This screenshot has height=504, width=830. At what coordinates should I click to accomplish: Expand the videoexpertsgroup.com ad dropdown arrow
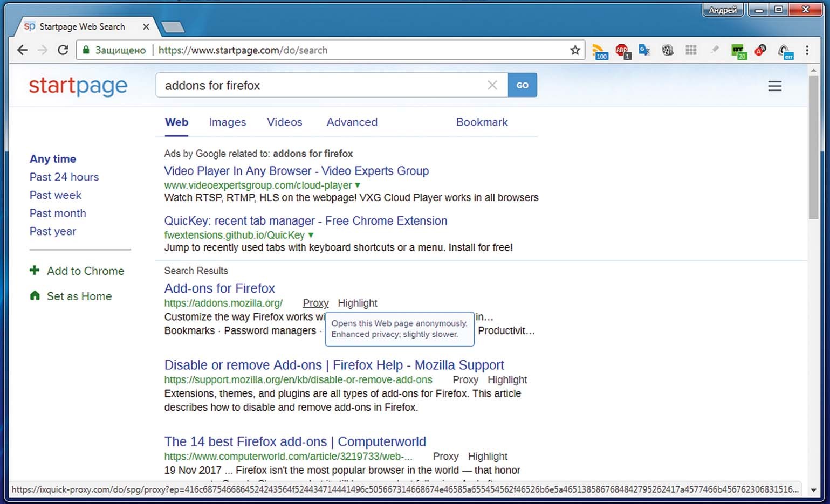click(358, 185)
